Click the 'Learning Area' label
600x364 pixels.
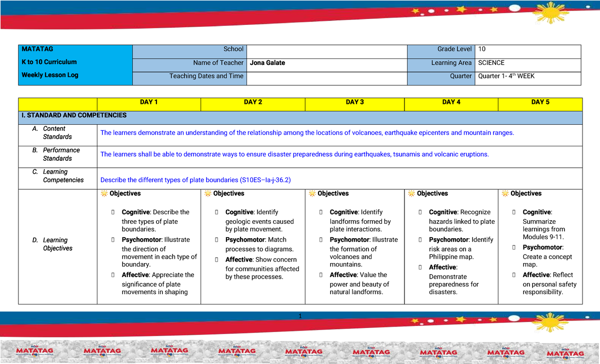(x=451, y=63)
